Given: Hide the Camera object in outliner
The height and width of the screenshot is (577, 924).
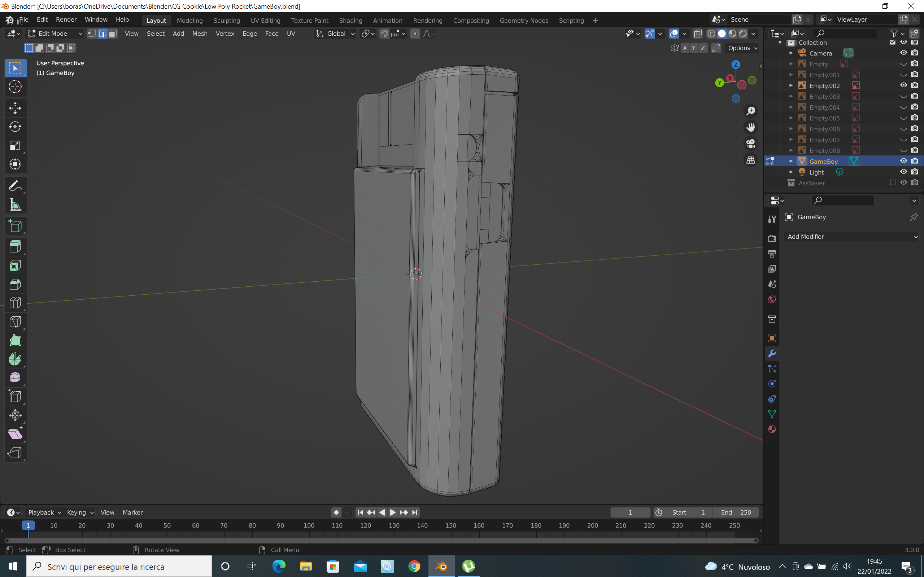Looking at the screenshot, I should pyautogui.click(x=903, y=53).
